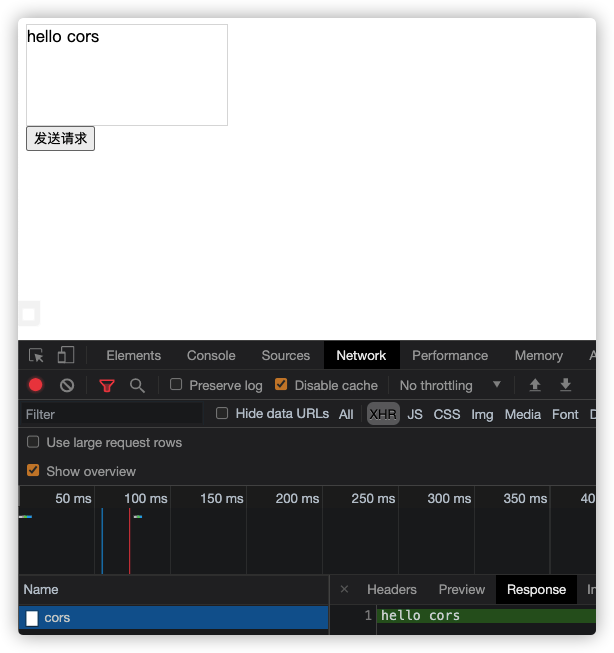Tick the Hide data URLs checkbox

coord(222,413)
